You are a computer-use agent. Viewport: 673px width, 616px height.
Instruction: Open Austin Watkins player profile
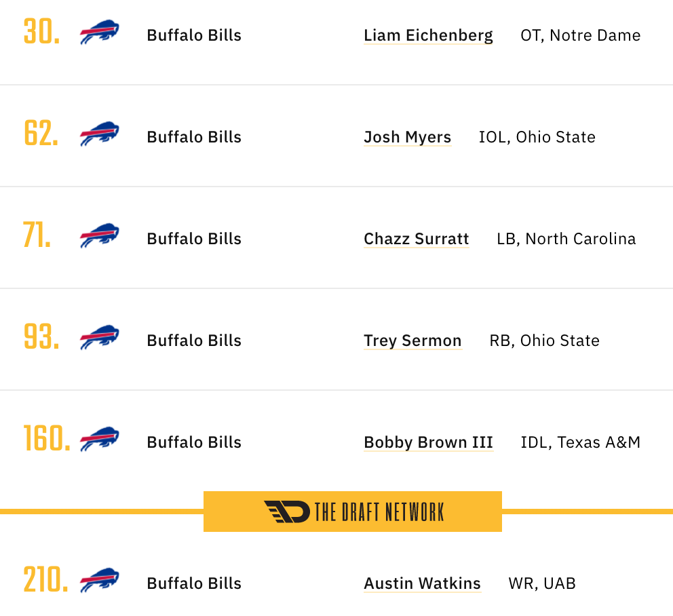coord(423,583)
